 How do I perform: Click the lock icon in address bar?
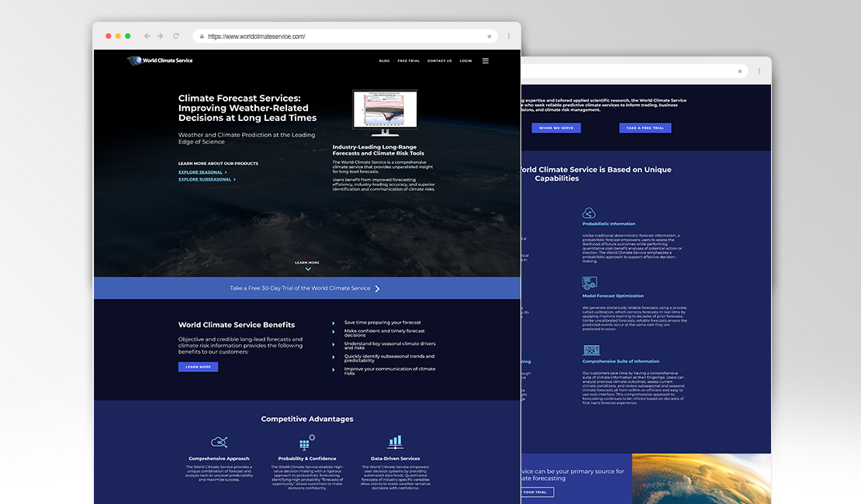click(x=202, y=36)
